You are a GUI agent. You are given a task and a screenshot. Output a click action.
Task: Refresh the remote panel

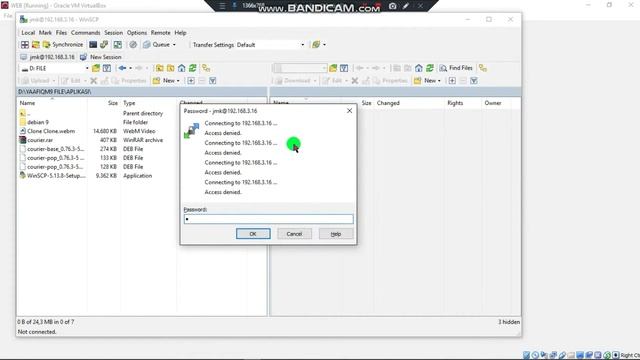coord(430,68)
